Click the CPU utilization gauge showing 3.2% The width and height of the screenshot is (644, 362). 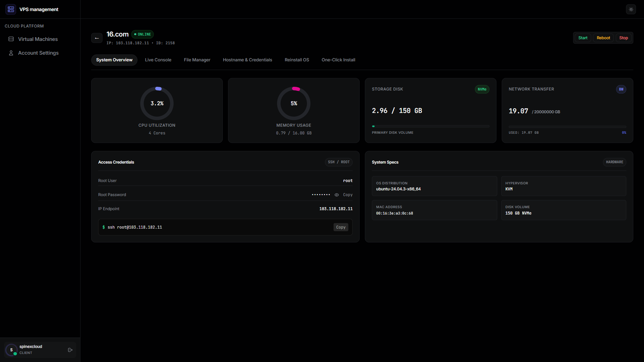157,104
